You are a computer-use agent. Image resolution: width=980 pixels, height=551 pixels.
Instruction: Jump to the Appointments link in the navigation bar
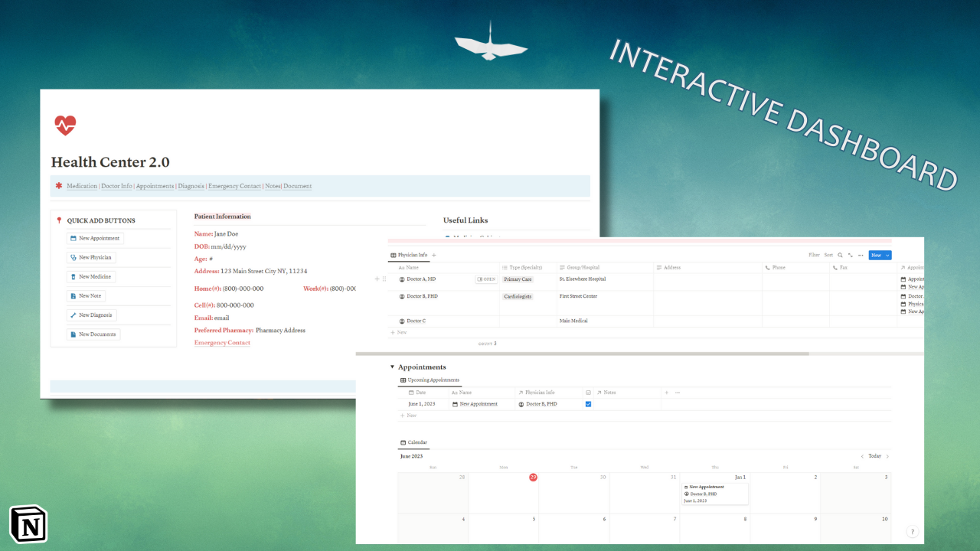point(155,186)
